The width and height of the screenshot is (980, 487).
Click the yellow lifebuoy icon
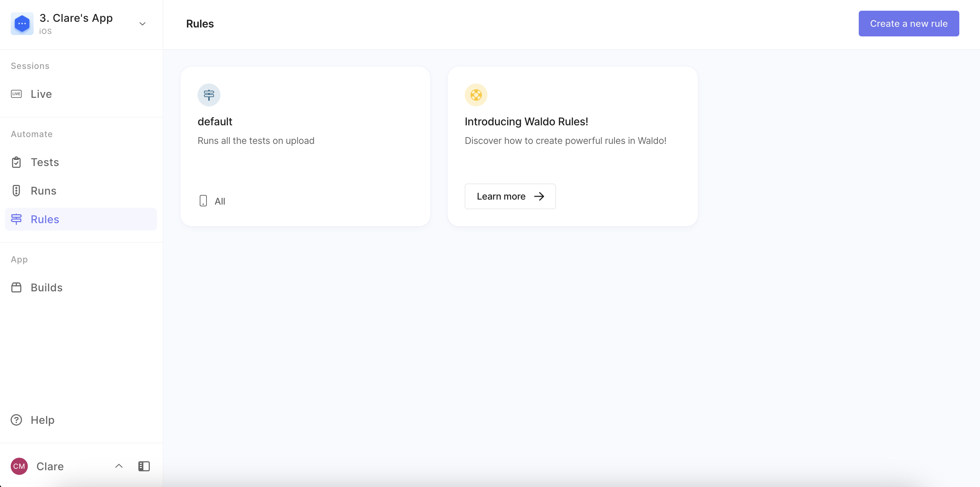point(476,95)
